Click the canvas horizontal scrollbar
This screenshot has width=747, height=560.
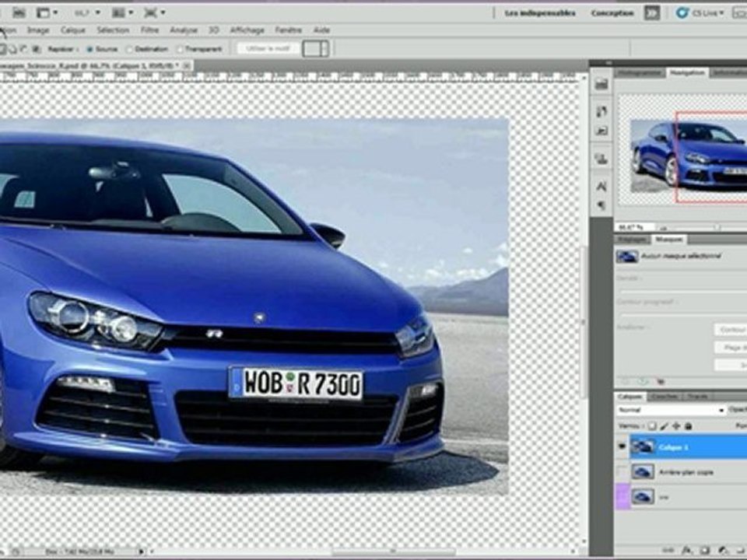pyautogui.click(x=393, y=552)
